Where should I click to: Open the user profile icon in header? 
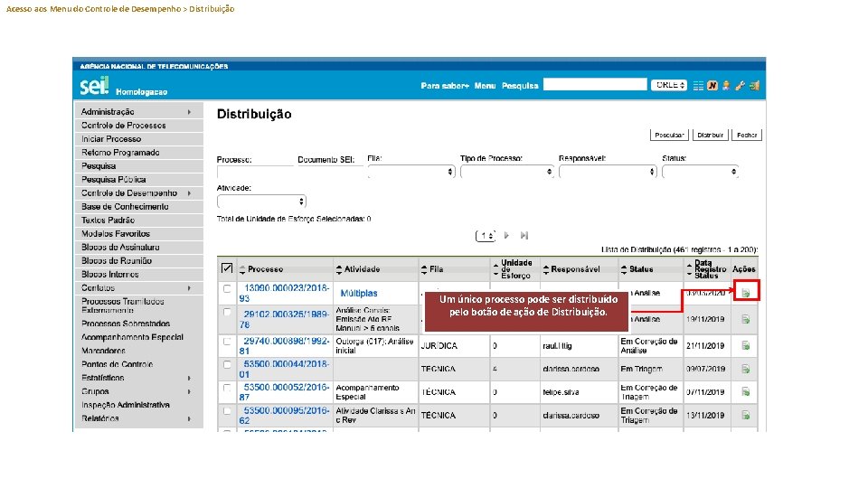[x=726, y=86]
